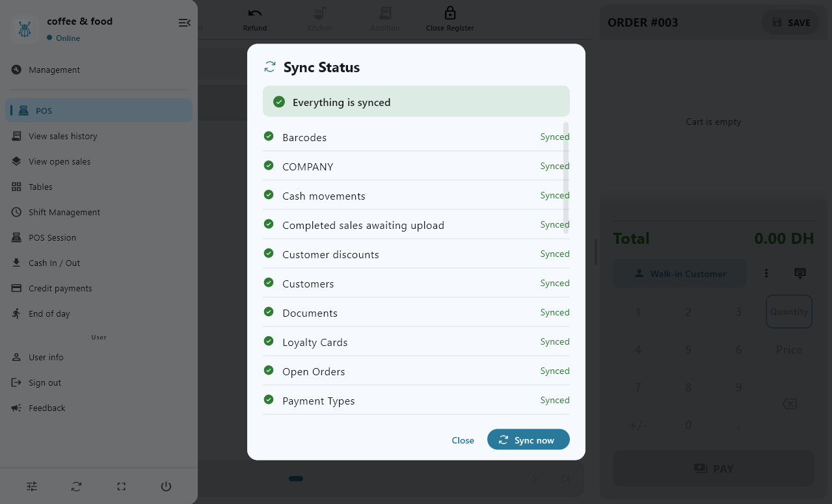Image resolution: width=832 pixels, height=504 pixels.
Task: Click the Customers row
Action: coord(416,284)
